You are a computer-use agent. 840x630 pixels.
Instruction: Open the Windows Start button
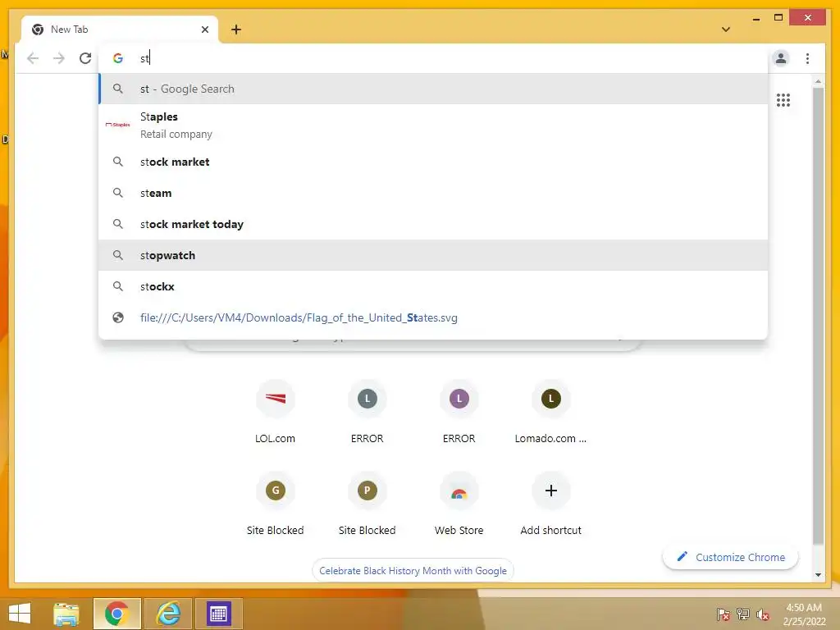click(x=20, y=614)
